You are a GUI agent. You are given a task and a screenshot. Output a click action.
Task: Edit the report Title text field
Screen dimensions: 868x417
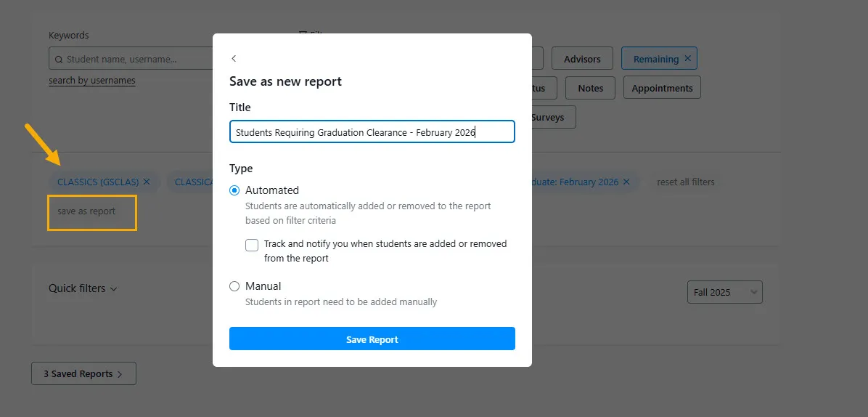click(x=372, y=132)
